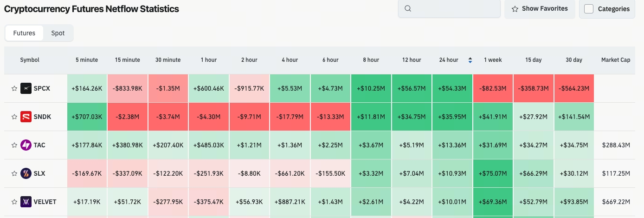Sort by the 1 hour column
Image resolution: width=644 pixels, height=218 pixels.
tap(209, 60)
